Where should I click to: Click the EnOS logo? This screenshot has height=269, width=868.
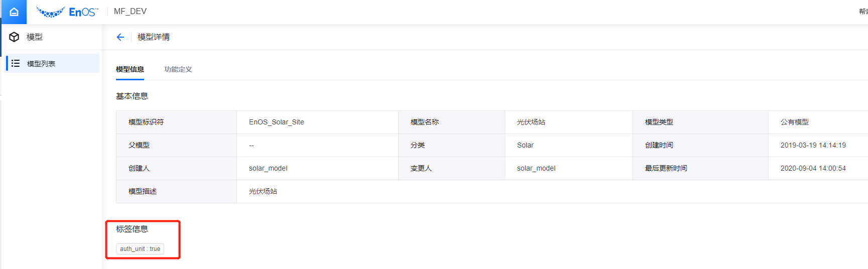(67, 12)
